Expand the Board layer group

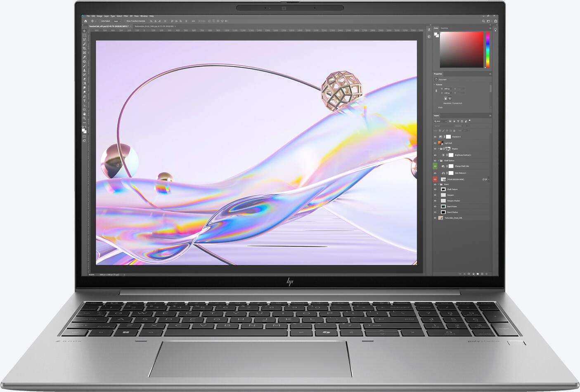438,184
